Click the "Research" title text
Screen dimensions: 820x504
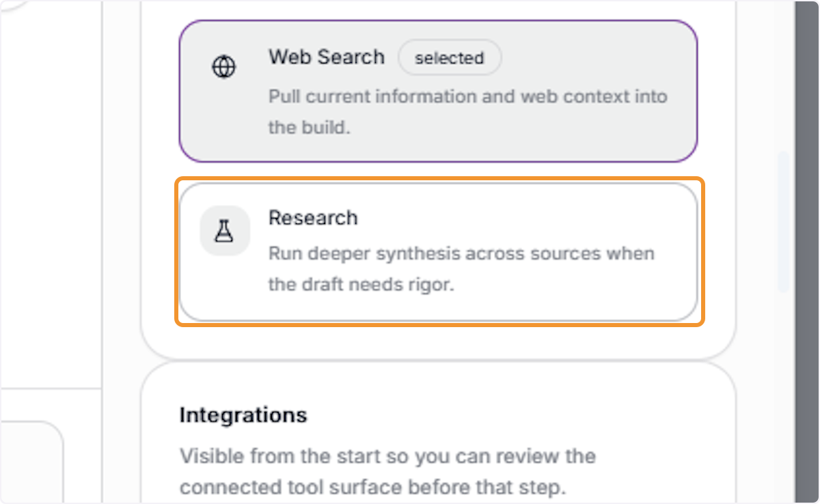coord(313,218)
